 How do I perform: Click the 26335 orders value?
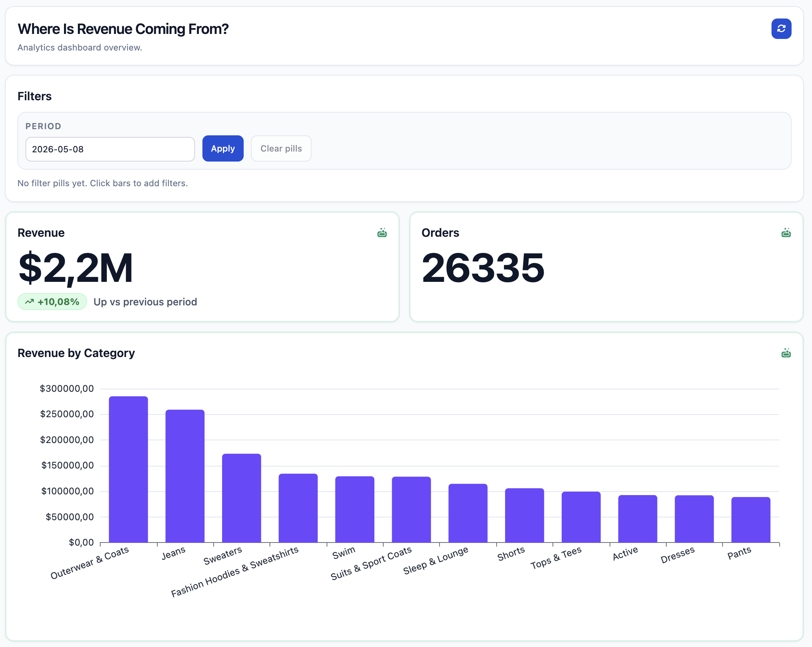click(483, 267)
